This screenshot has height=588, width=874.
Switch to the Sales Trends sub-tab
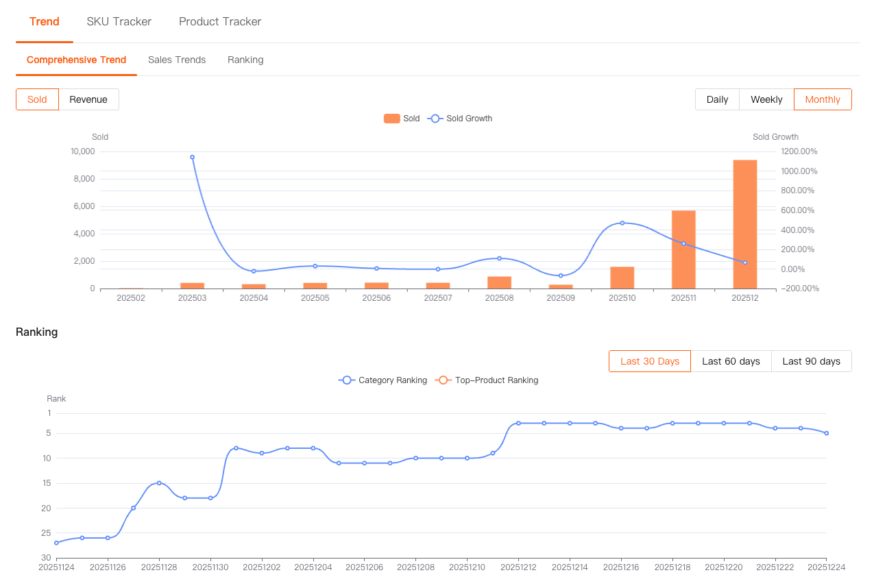point(177,60)
